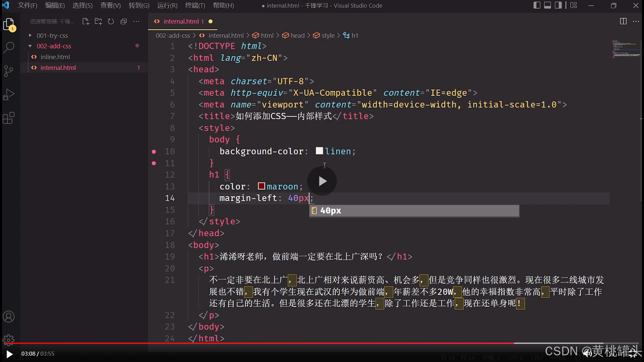Open the 编辑(E) menu
This screenshot has width=644, height=362.
pos(55,5)
